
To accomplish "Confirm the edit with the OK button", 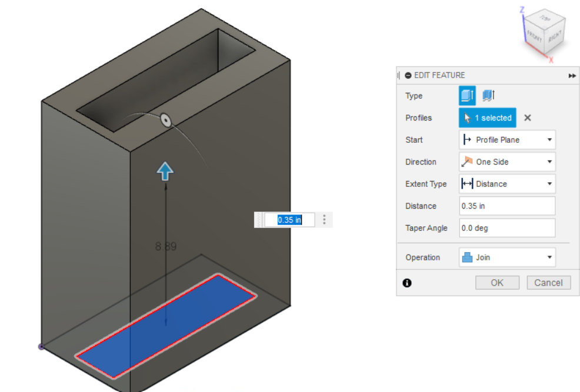I will [x=497, y=283].
